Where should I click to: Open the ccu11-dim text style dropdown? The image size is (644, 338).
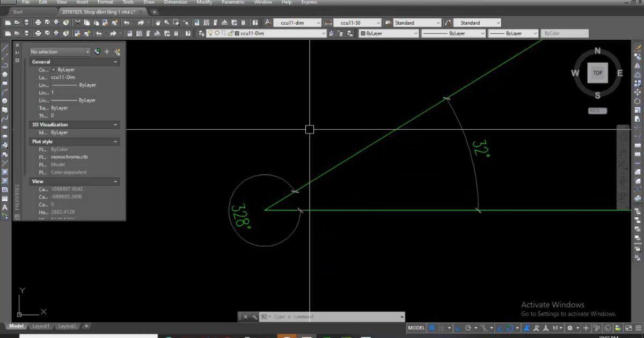[297, 23]
